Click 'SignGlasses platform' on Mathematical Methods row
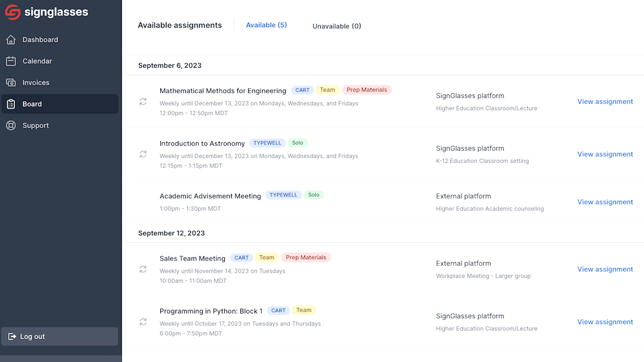The width and height of the screenshot is (644, 362). coord(470,96)
